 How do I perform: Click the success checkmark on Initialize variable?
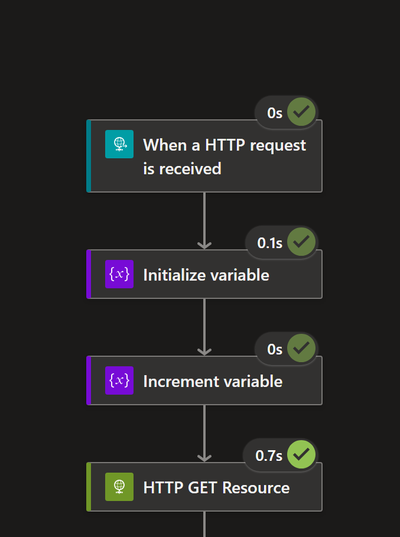pyautogui.click(x=301, y=242)
